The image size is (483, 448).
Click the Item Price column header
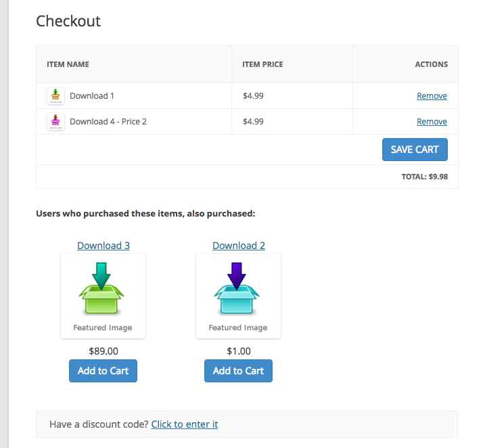(x=262, y=65)
